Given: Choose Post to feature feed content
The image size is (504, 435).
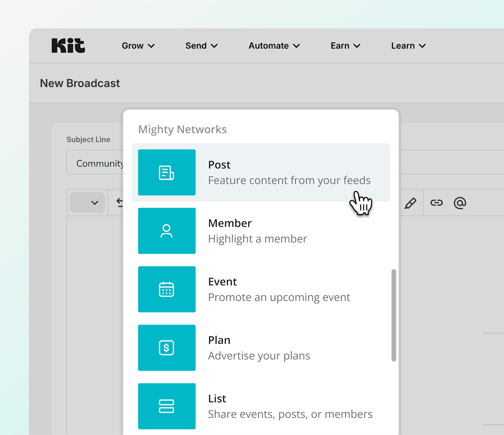Looking at the screenshot, I should point(261,172).
